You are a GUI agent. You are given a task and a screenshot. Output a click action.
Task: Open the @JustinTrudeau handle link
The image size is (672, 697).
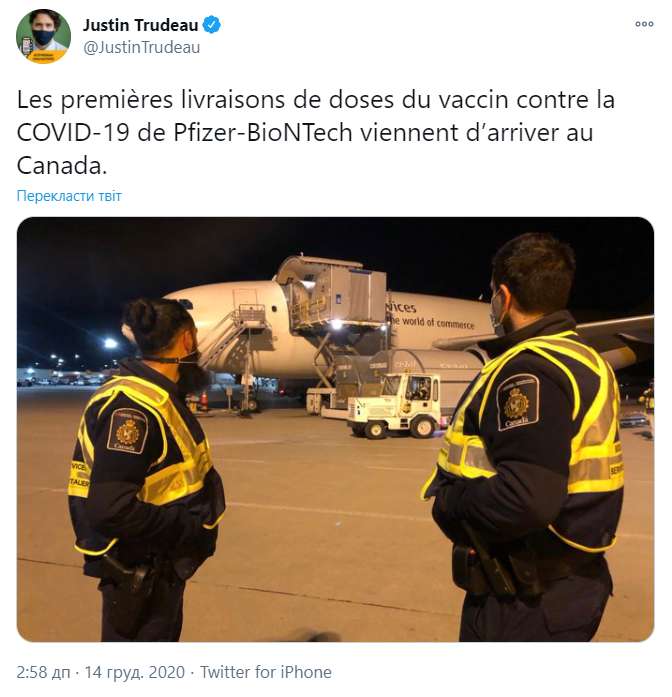(x=141, y=48)
